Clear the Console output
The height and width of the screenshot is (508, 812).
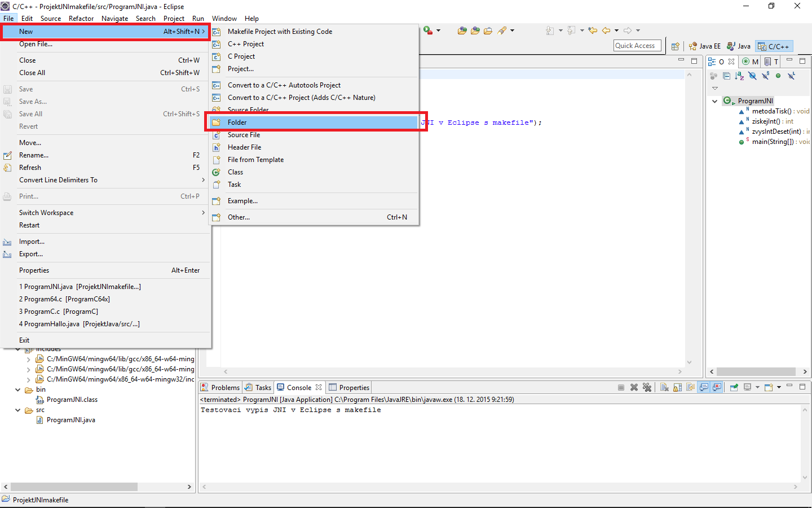[664, 387]
